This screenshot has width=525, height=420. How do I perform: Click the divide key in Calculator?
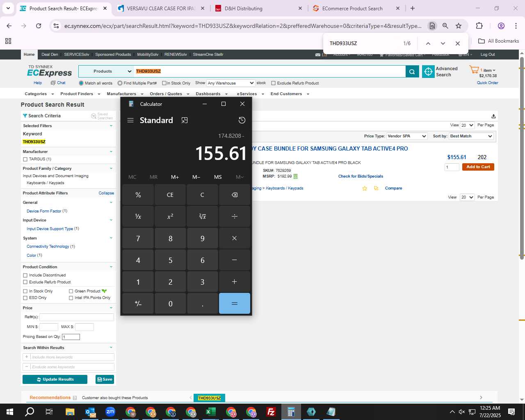(235, 217)
